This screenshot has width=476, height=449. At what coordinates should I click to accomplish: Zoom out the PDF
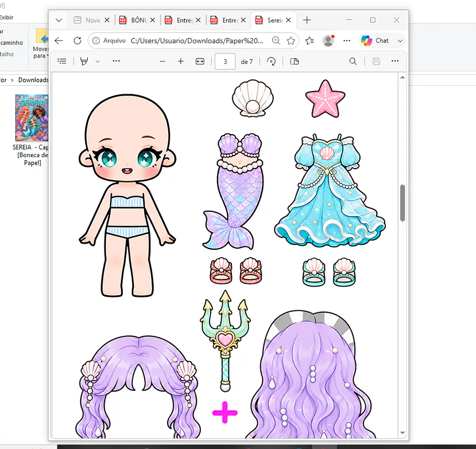click(x=163, y=61)
